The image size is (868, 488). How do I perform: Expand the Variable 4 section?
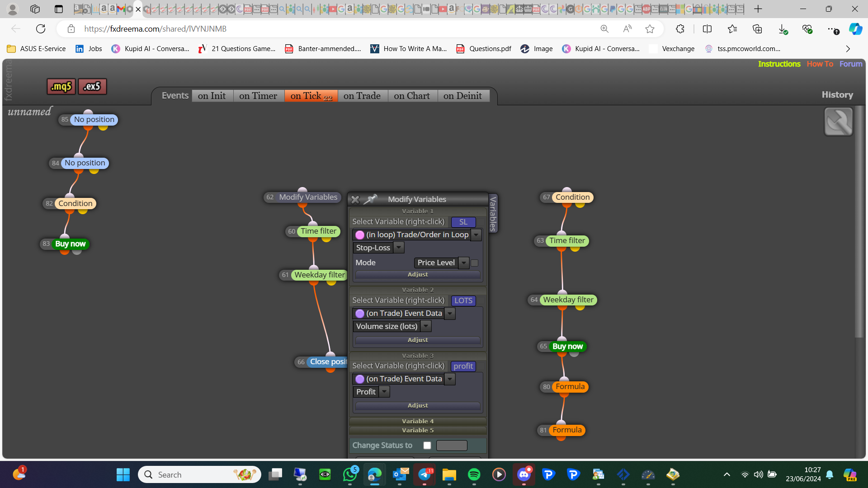click(x=418, y=422)
